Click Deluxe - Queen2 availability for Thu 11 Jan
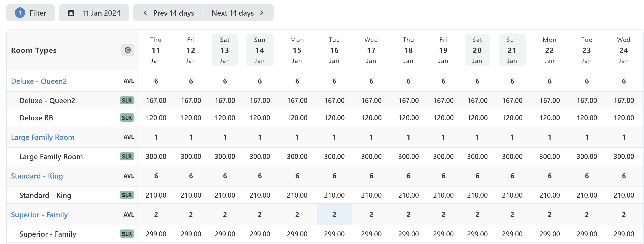Image resolution: width=644 pixels, height=244 pixels. point(156,81)
